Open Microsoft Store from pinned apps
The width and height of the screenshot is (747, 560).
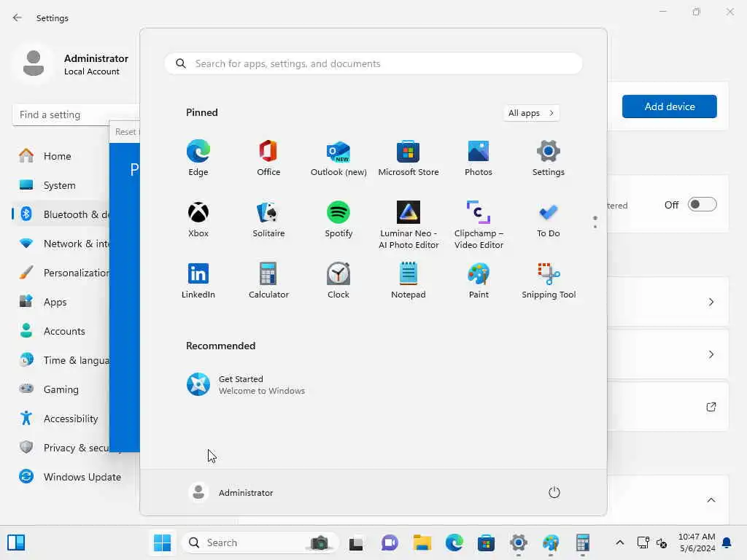point(409,158)
